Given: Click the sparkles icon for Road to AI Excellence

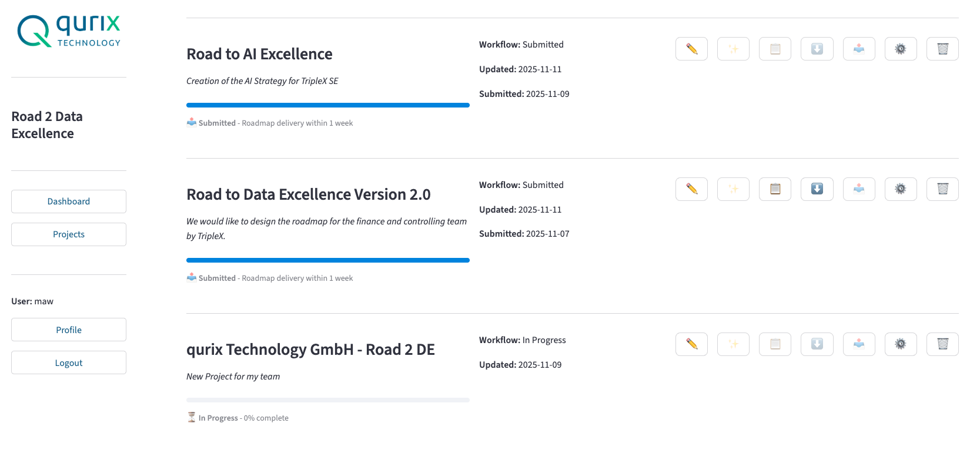Looking at the screenshot, I should coord(733,49).
